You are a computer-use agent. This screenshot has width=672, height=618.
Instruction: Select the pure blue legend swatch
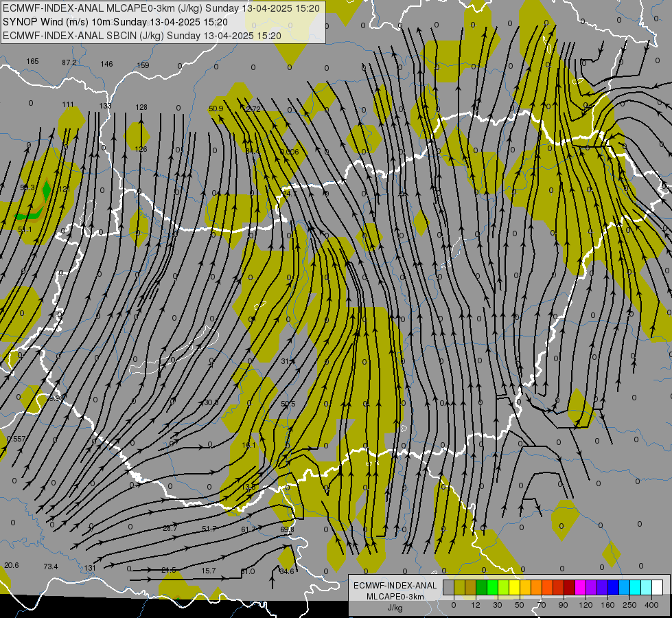pyautogui.click(x=613, y=587)
